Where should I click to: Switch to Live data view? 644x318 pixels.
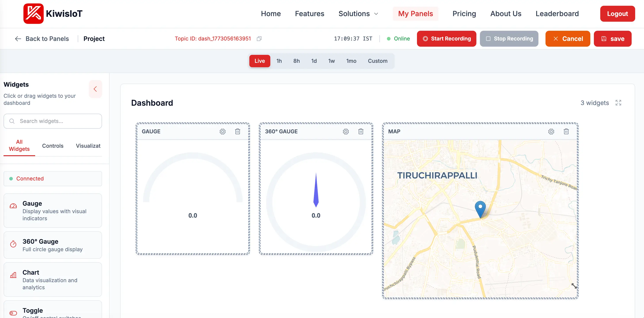[x=259, y=61]
